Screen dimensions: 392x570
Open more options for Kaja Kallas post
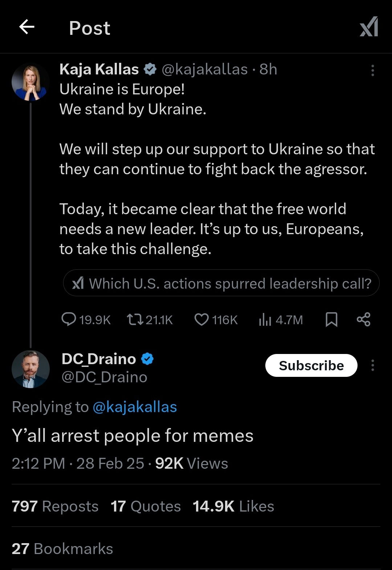pos(372,70)
